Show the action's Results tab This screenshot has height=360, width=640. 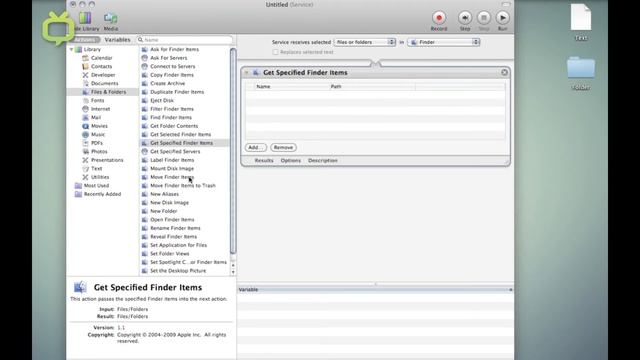[x=264, y=160]
